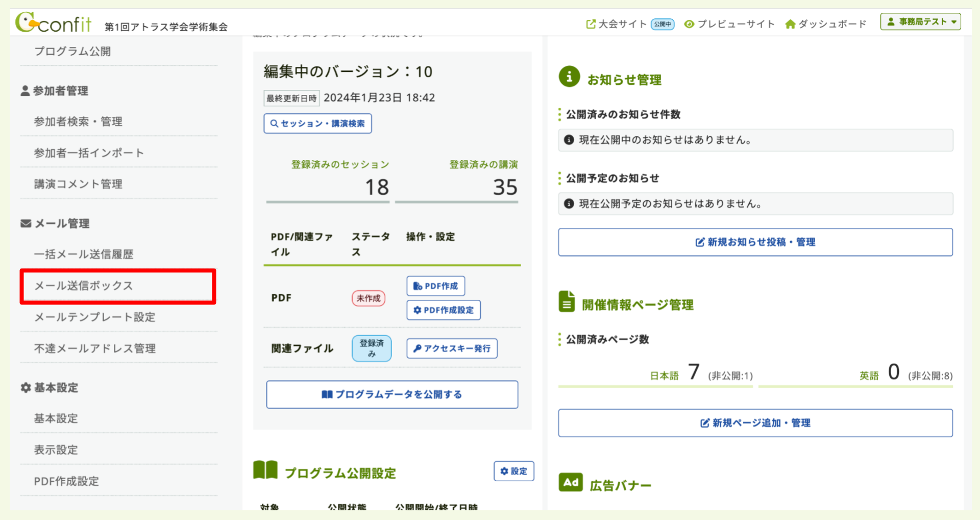Open the dashboard via the home icon
980x520 pixels.
(790, 23)
